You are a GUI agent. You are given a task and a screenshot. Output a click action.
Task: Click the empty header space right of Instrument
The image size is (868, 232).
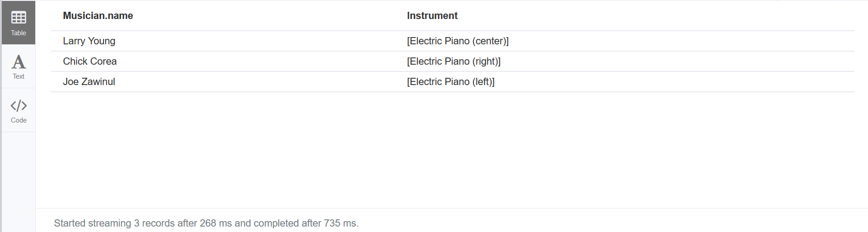(x=655, y=16)
